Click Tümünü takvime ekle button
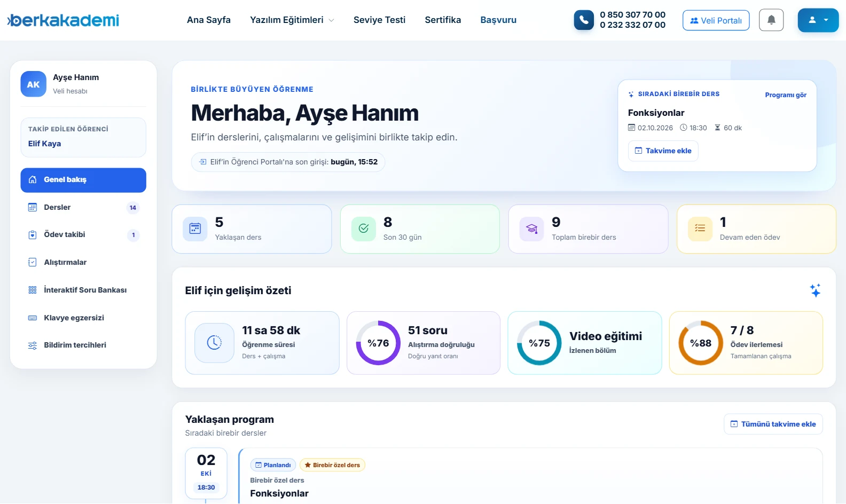The width and height of the screenshot is (846, 504). [x=773, y=424]
